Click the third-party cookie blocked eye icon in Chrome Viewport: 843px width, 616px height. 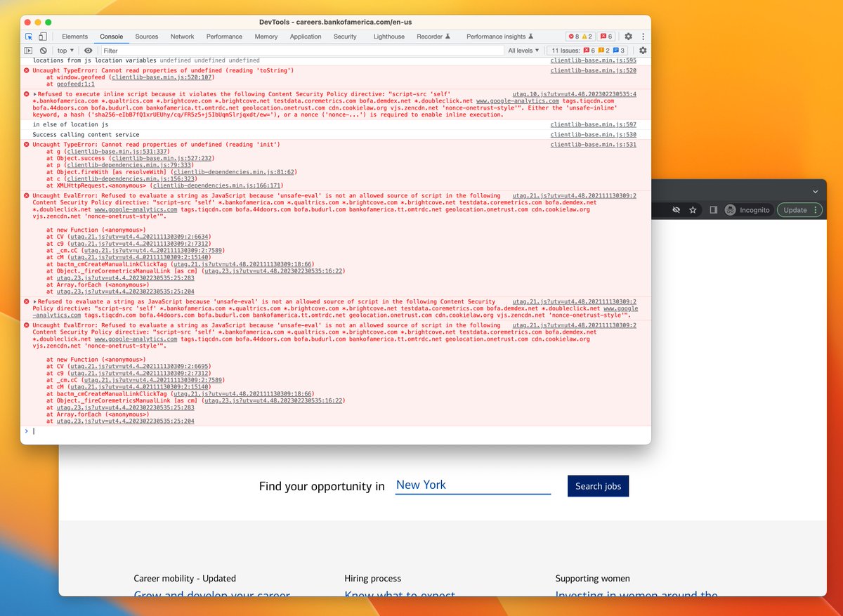tap(677, 210)
